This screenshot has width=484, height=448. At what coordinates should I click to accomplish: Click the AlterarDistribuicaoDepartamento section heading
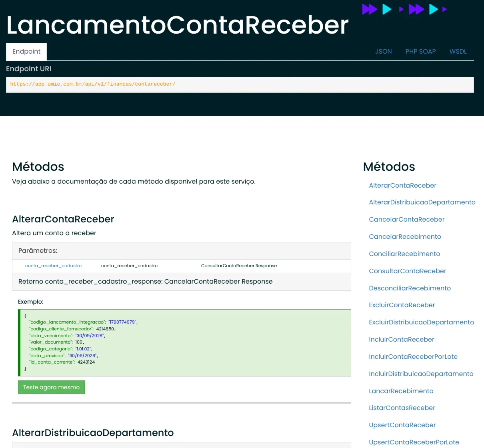coord(93,433)
